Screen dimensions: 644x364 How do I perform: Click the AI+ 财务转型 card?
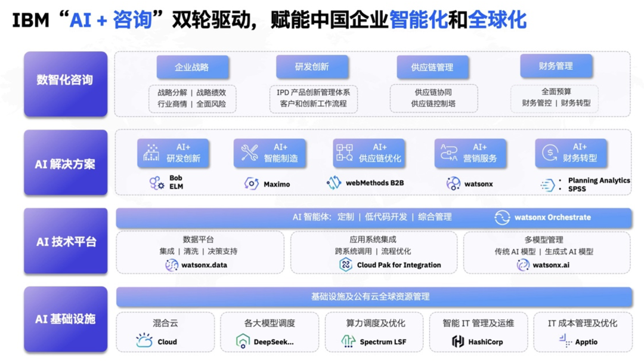pos(571,153)
